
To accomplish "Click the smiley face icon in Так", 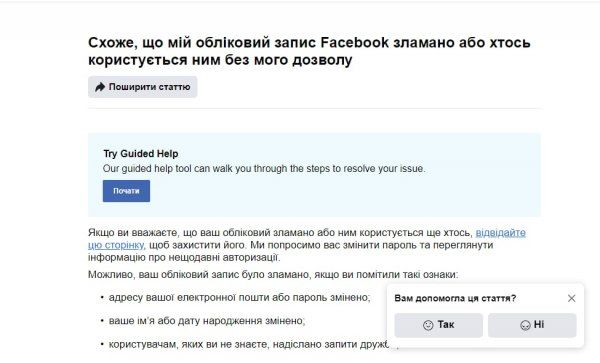I will [x=428, y=325].
